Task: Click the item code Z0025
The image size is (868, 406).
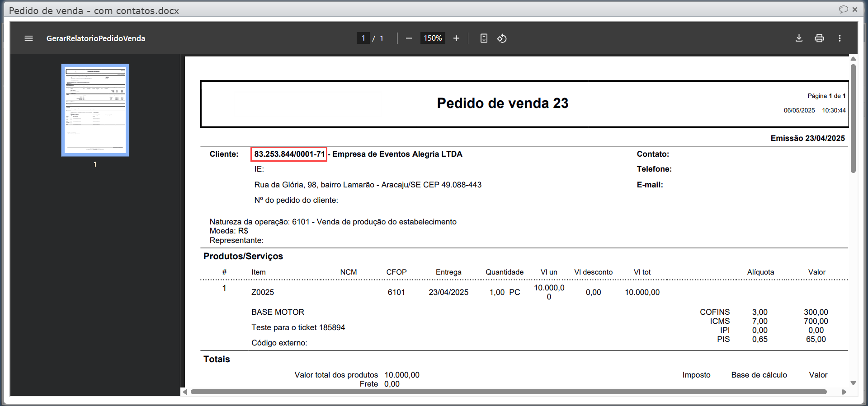Action: [263, 292]
